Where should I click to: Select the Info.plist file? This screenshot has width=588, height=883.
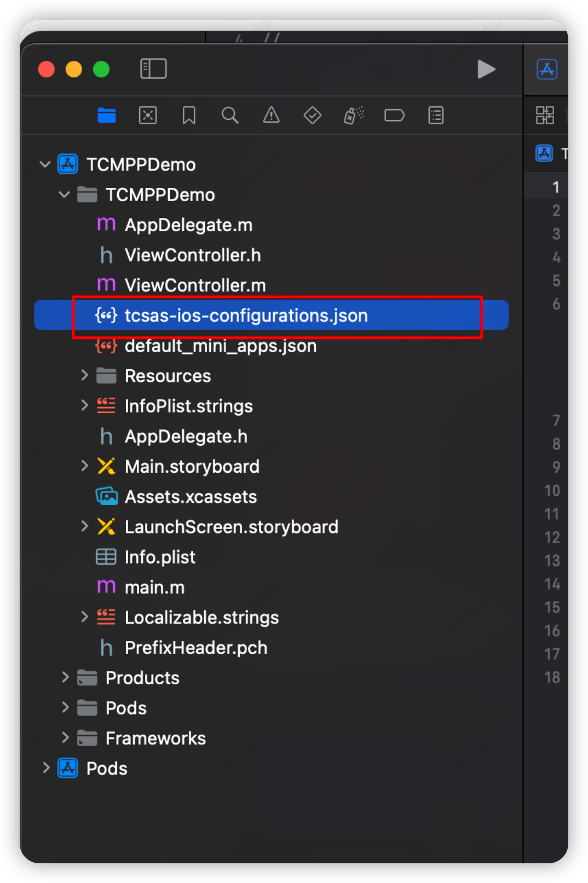pyautogui.click(x=160, y=557)
